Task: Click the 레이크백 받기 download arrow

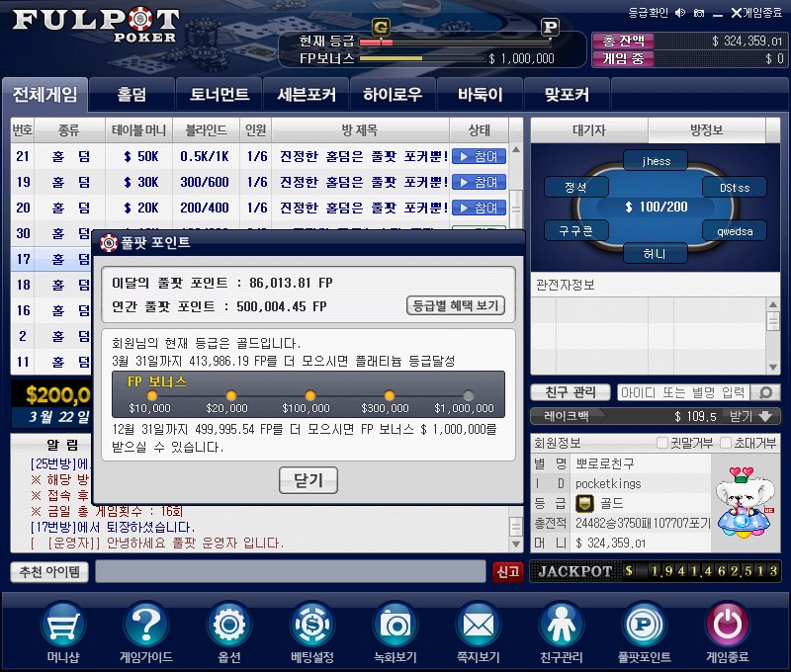Action: pyautogui.click(x=764, y=416)
